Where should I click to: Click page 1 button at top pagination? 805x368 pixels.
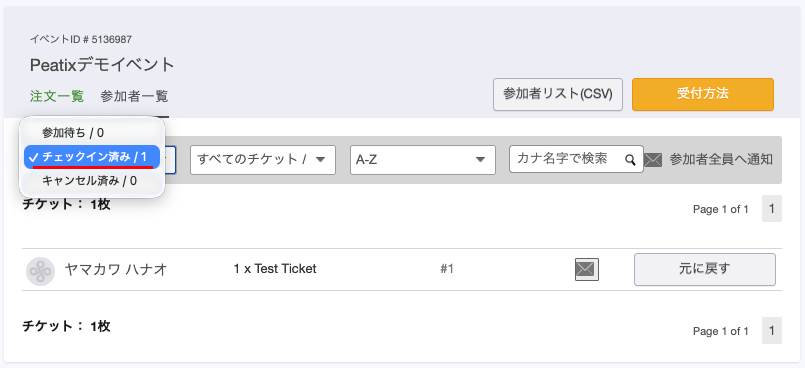[x=772, y=208]
